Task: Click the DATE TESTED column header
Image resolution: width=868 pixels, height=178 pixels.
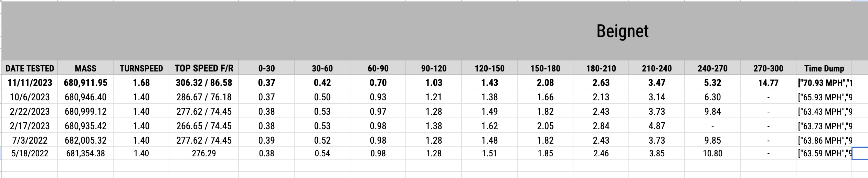Action: pyautogui.click(x=30, y=68)
